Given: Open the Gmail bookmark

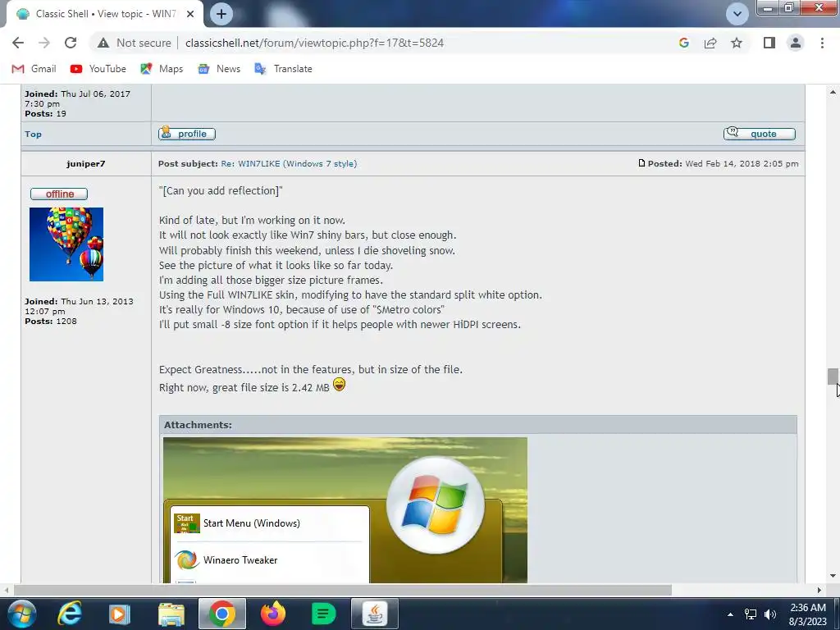Looking at the screenshot, I should click(x=34, y=69).
